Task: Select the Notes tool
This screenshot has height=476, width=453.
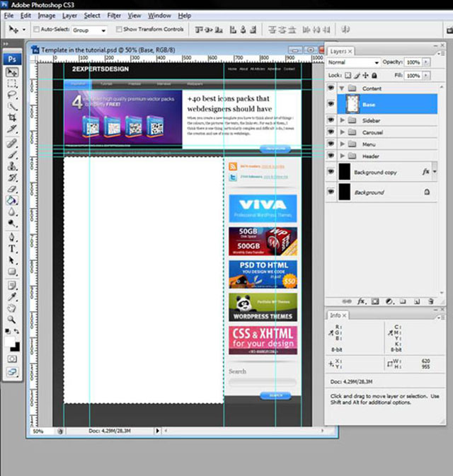Action: click(x=12, y=285)
